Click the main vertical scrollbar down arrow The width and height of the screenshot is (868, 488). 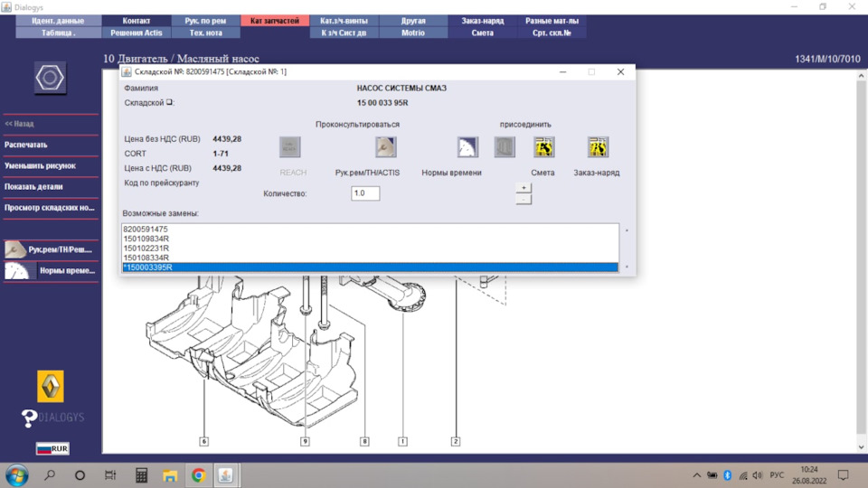pos(862,447)
